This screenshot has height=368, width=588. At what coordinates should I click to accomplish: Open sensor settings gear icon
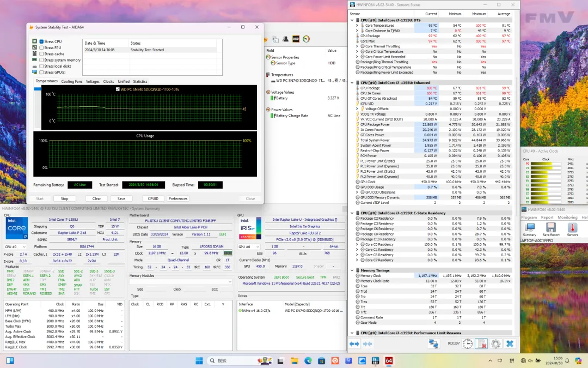[495, 343]
